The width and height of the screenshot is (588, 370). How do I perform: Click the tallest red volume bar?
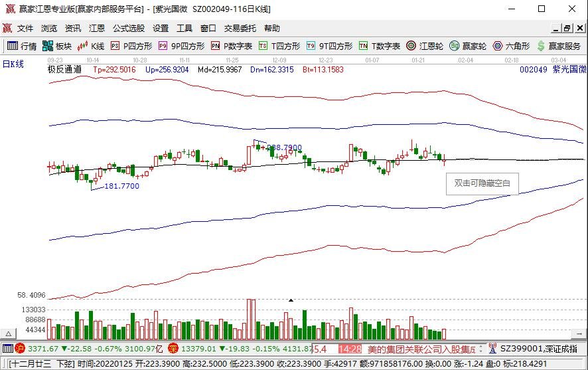pyautogui.click(x=249, y=320)
